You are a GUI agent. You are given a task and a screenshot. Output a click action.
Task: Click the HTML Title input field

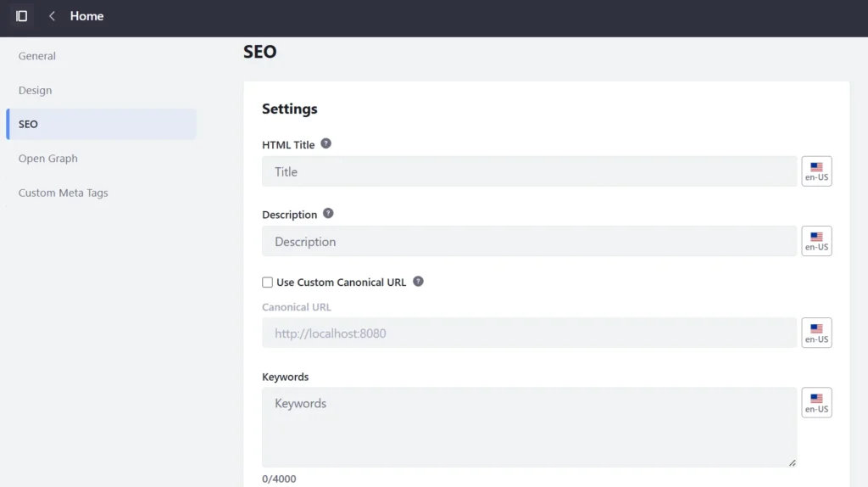[x=529, y=171]
